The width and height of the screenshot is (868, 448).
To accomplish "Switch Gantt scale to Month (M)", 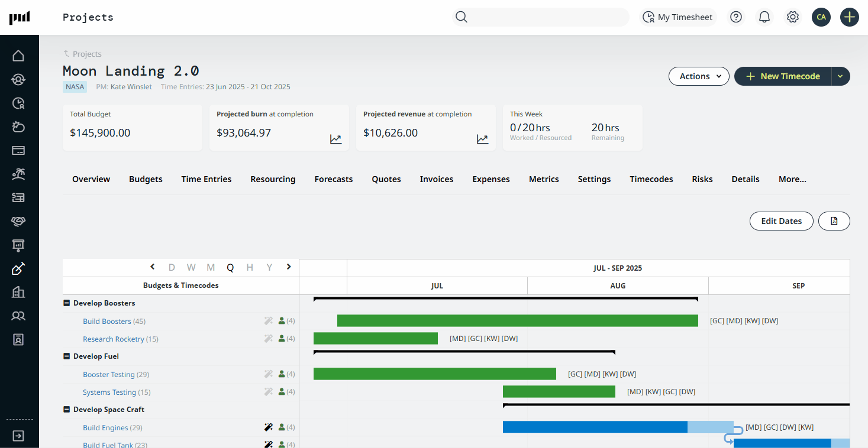I will [x=211, y=268].
